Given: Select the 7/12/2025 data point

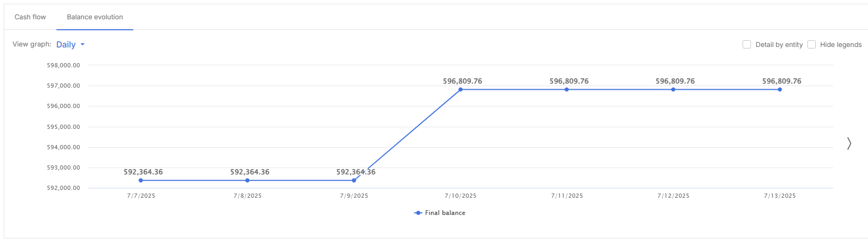Looking at the screenshot, I should 673,90.
